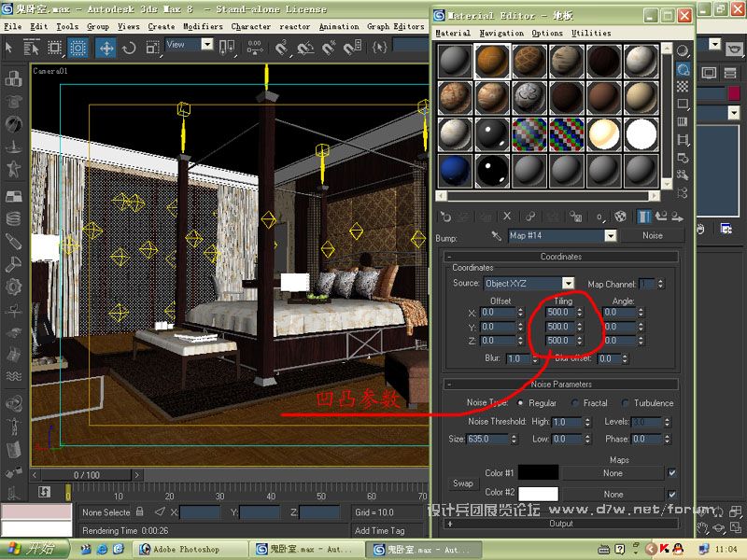Select the Turbulence noise type
Screen dimensions: 747x560
click(x=625, y=403)
